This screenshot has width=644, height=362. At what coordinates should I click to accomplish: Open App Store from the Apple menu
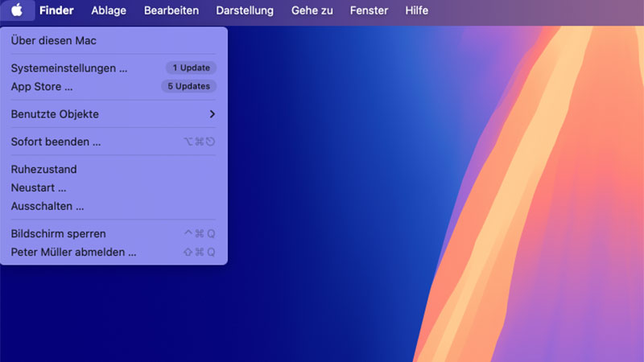click(x=114, y=87)
